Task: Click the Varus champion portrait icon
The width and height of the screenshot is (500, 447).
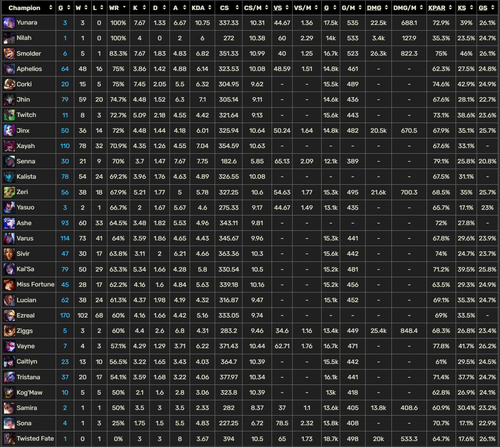Action: click(9, 238)
